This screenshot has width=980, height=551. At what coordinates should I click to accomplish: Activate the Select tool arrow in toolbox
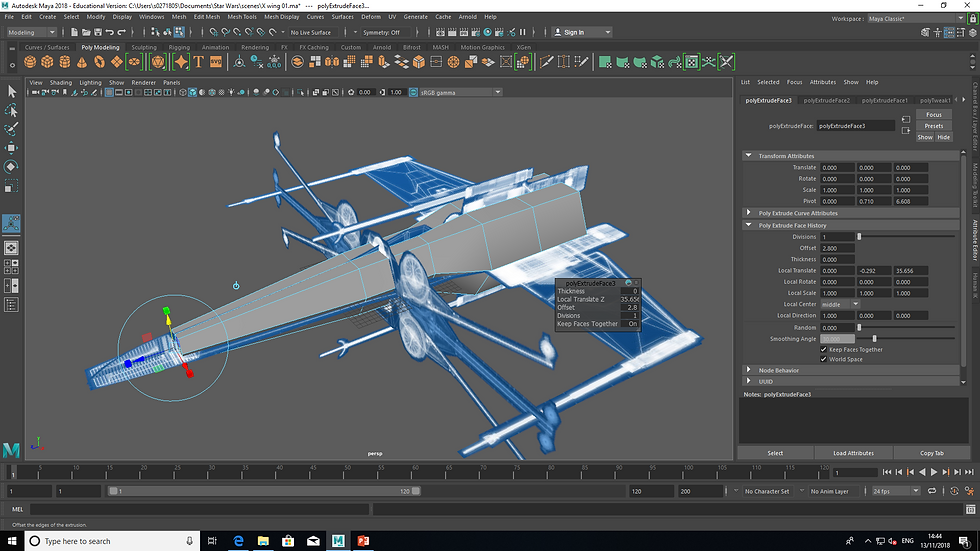11,92
